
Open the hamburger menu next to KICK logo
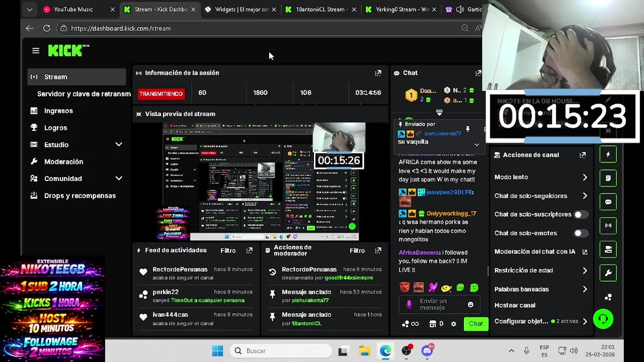click(x=36, y=51)
